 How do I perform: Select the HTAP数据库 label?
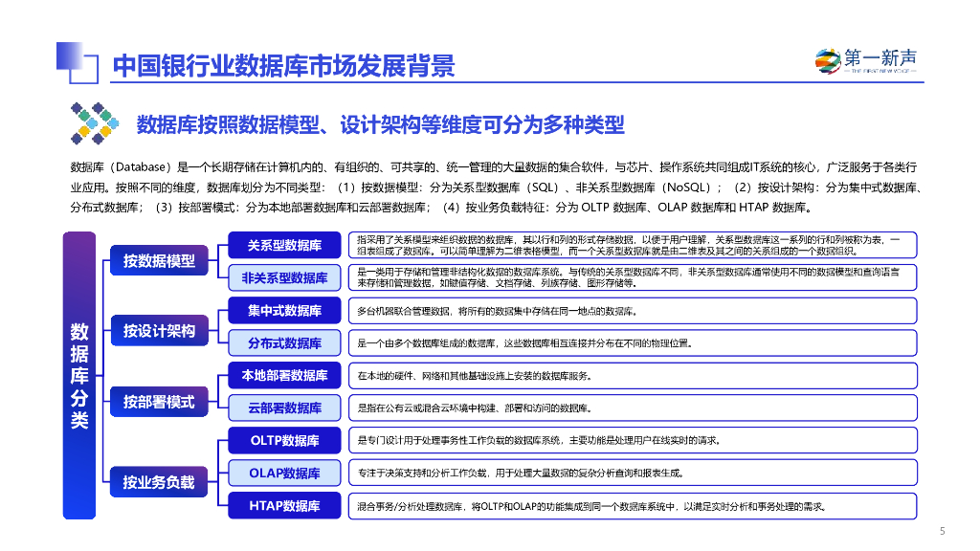click(x=284, y=505)
